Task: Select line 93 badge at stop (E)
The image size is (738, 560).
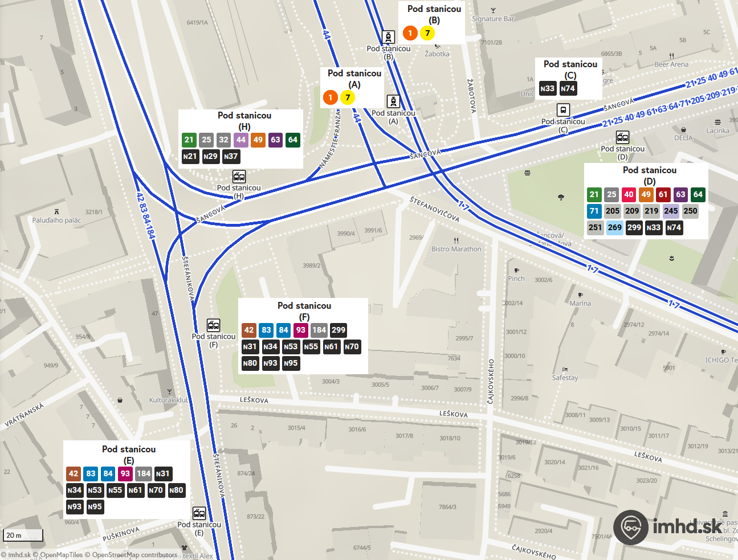Action: tap(125, 473)
